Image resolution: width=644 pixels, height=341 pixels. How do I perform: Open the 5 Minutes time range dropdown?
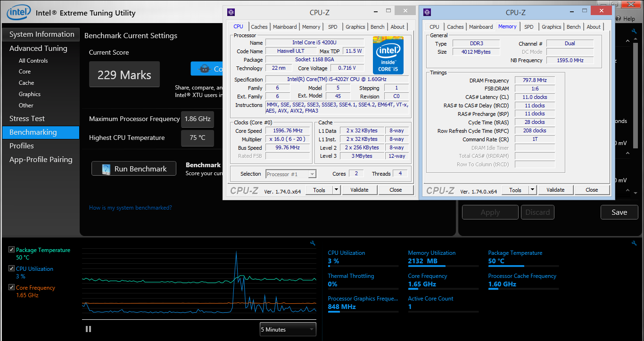[288, 329]
